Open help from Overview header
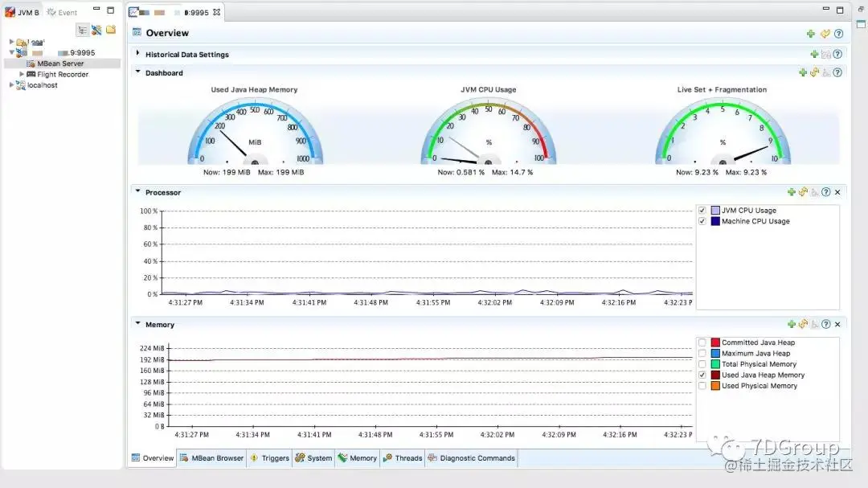The width and height of the screenshot is (868, 488). (838, 34)
